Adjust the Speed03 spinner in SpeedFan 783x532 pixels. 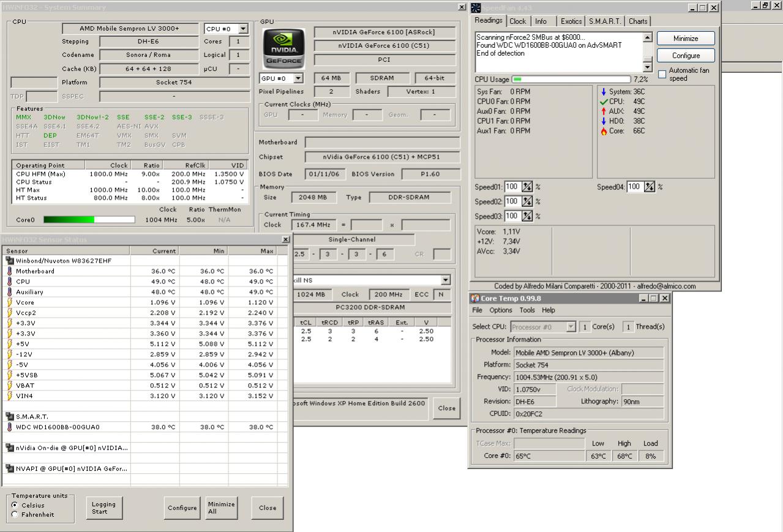tap(527, 216)
